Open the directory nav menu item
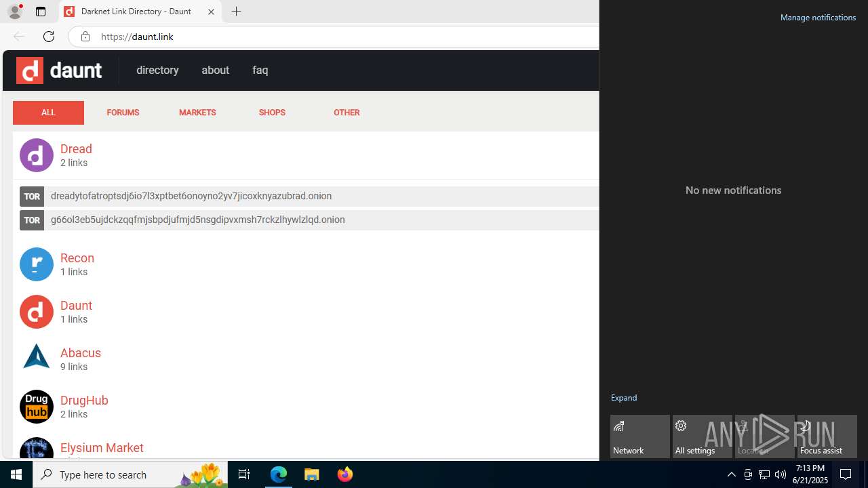This screenshot has height=488, width=868. [157, 70]
